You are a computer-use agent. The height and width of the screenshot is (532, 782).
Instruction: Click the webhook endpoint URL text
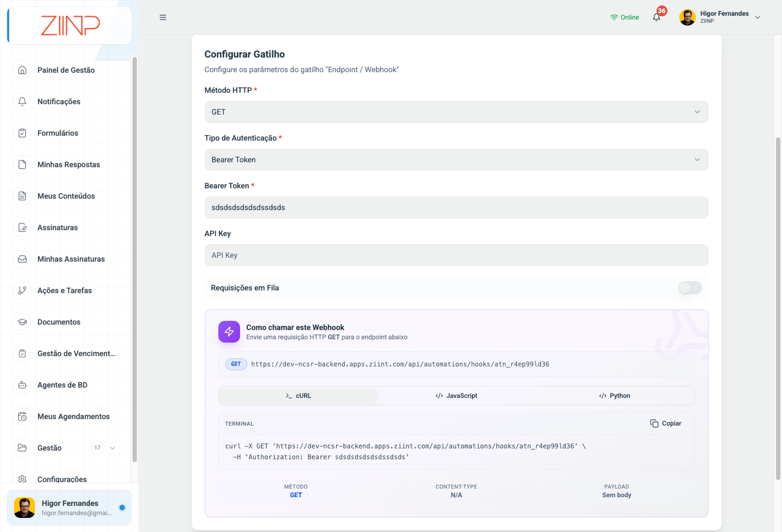tap(400, 364)
